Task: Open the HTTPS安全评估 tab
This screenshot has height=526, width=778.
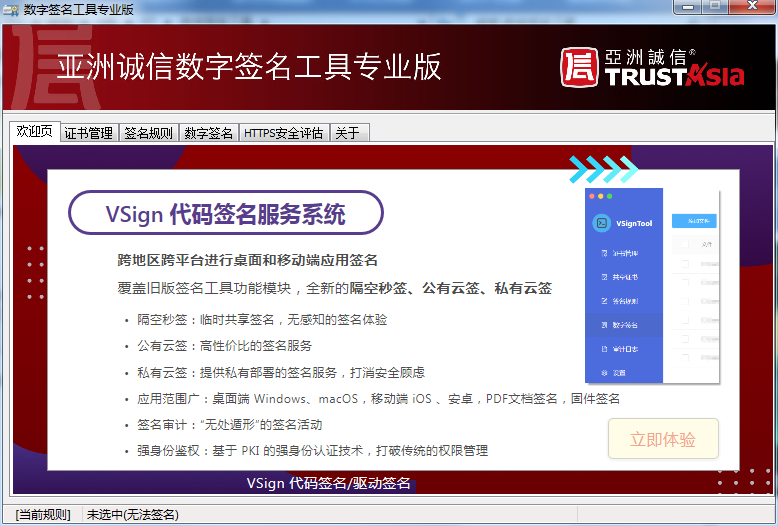Action: [284, 133]
